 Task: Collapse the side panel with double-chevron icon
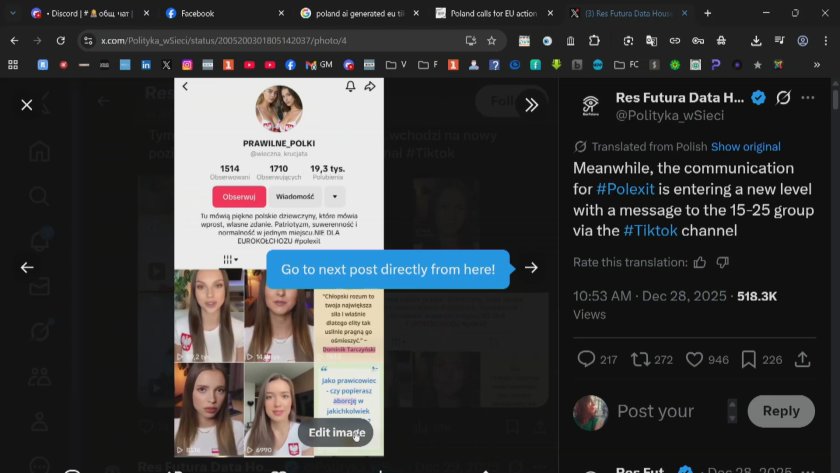click(x=531, y=105)
